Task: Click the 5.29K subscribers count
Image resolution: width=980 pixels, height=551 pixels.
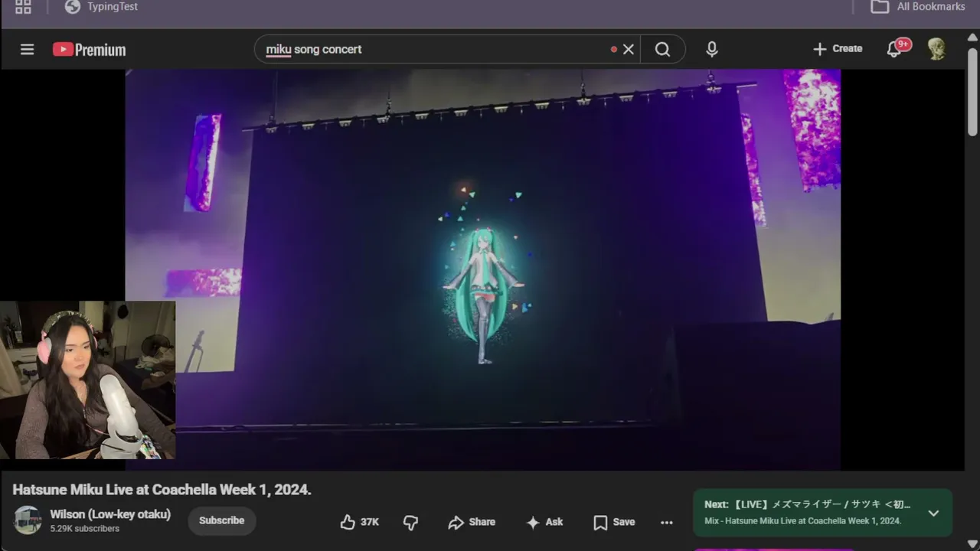Action: 85,529
